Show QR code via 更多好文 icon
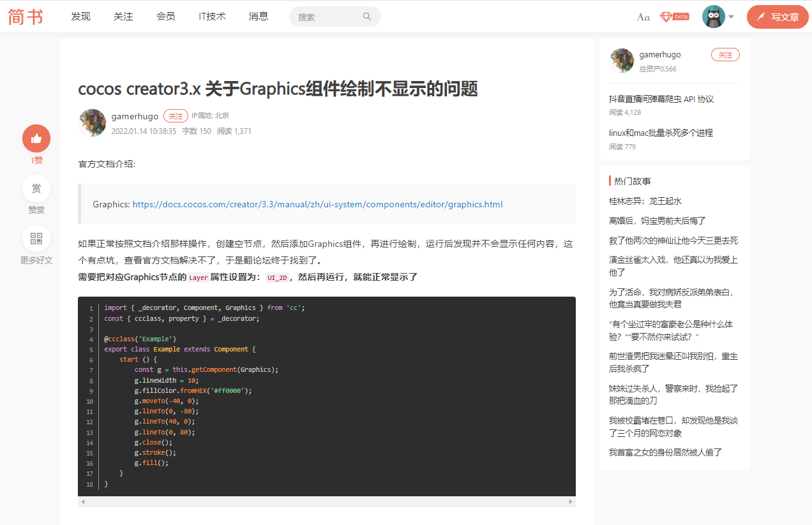 point(36,239)
